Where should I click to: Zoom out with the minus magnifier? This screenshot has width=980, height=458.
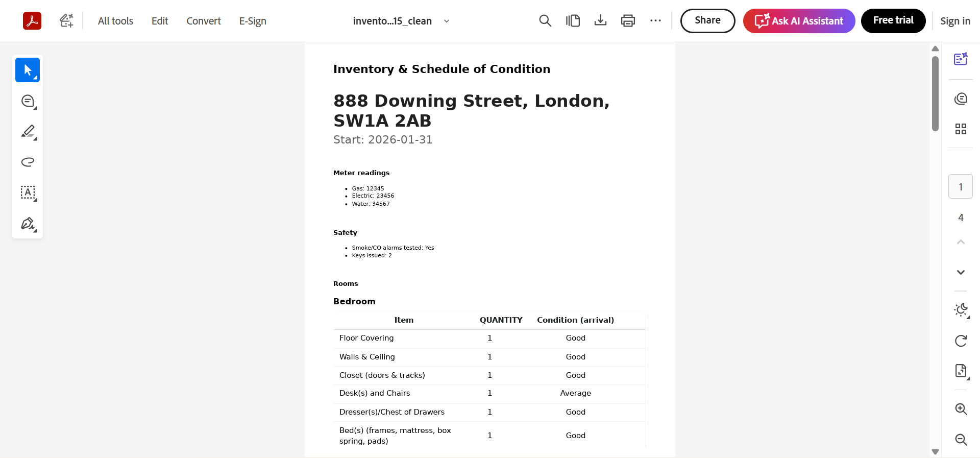tap(961, 440)
